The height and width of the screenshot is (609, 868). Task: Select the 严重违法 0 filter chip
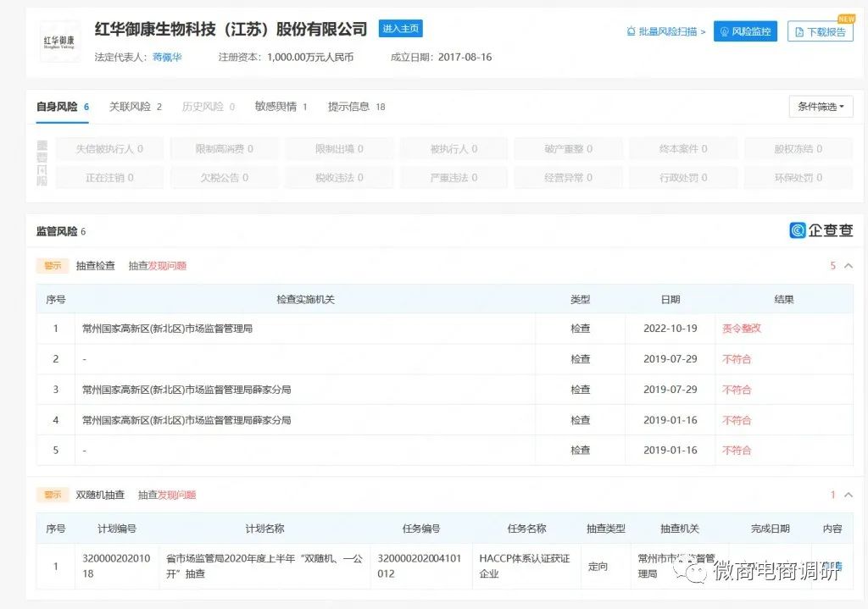(x=454, y=178)
